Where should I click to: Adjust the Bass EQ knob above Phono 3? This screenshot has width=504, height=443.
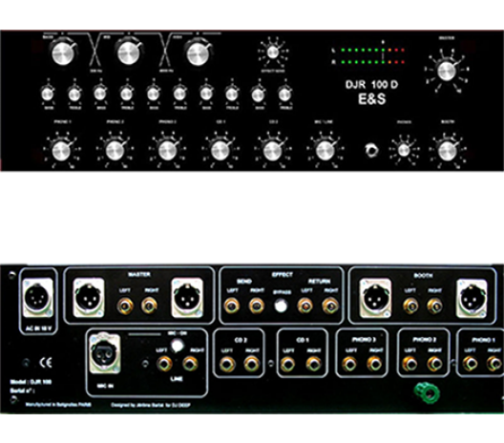154,94
